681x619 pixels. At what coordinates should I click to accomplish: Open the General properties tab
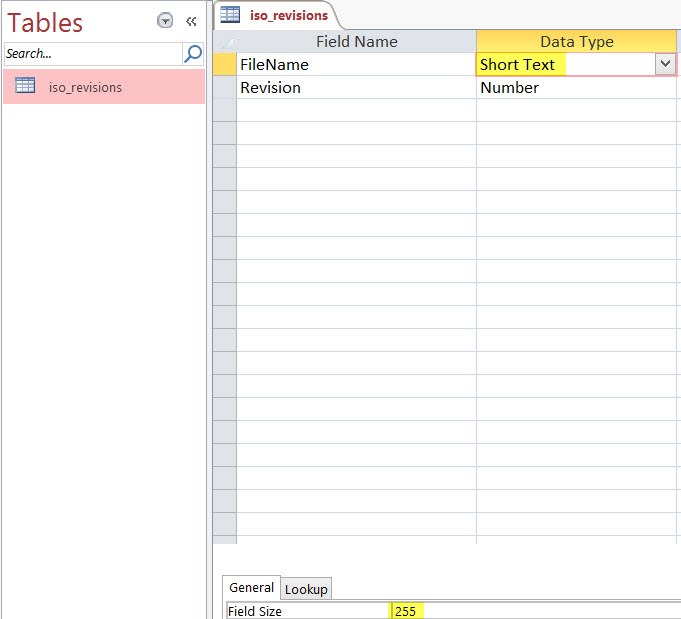click(251, 588)
